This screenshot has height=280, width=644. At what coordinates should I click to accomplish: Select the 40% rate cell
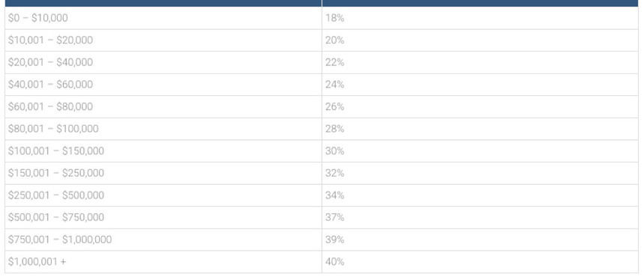pos(480,261)
